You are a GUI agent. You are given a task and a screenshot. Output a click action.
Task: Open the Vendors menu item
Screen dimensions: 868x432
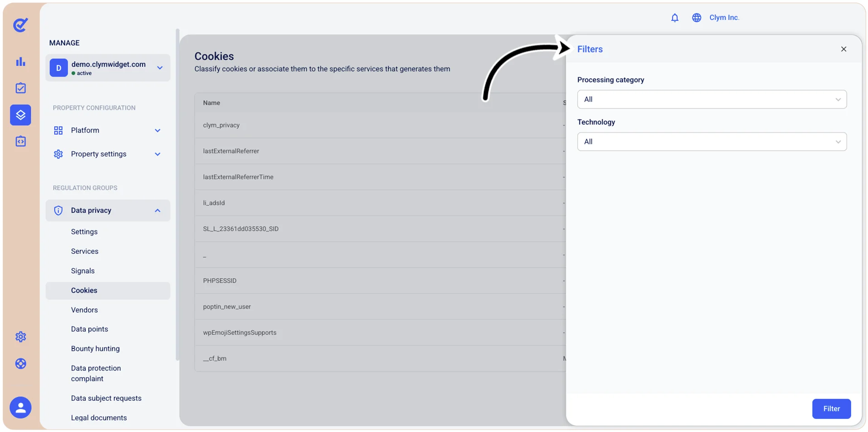coord(84,310)
